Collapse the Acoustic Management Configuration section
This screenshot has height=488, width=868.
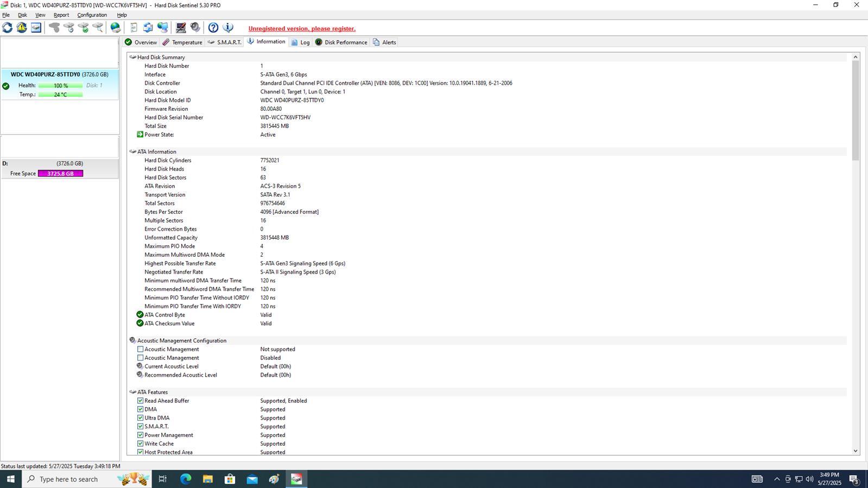pyautogui.click(x=132, y=341)
